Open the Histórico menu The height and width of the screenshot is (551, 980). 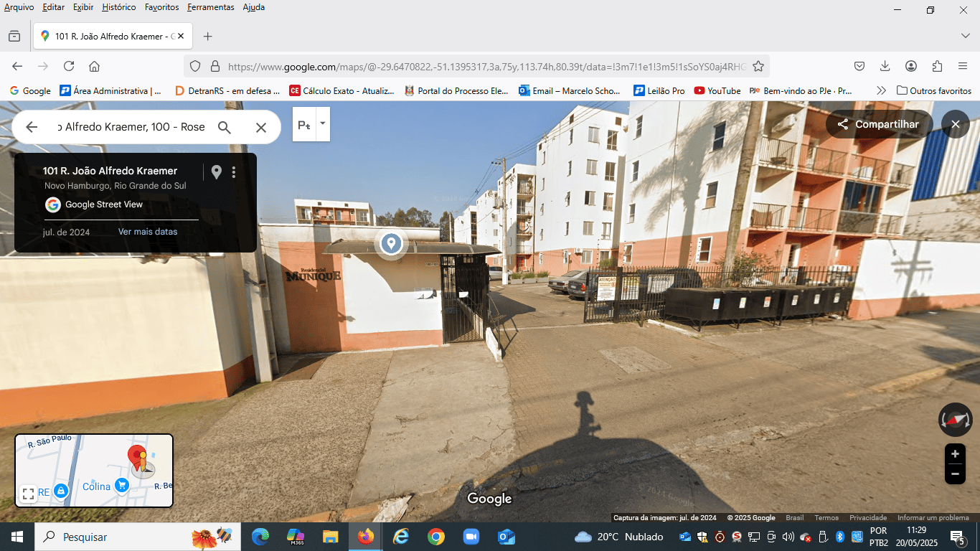[119, 7]
